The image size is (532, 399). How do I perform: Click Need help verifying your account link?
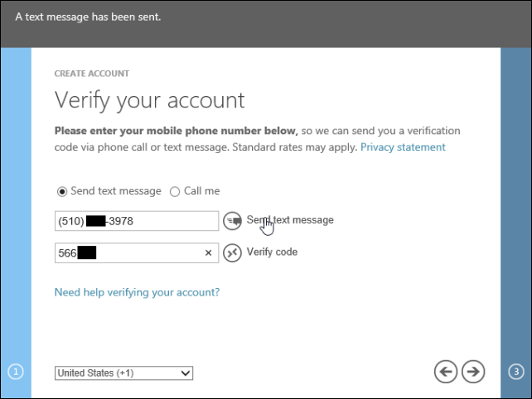[137, 292]
